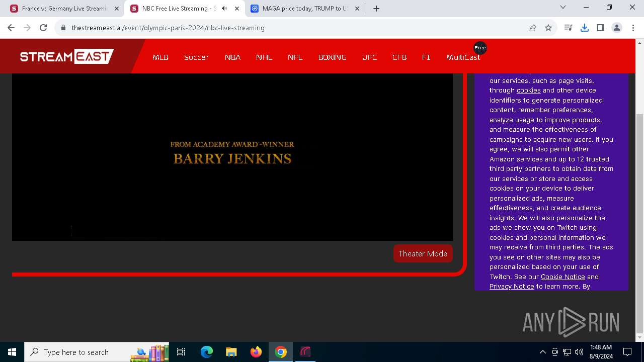Go back with the browser back arrow
The width and height of the screenshot is (644, 362).
click(x=11, y=28)
